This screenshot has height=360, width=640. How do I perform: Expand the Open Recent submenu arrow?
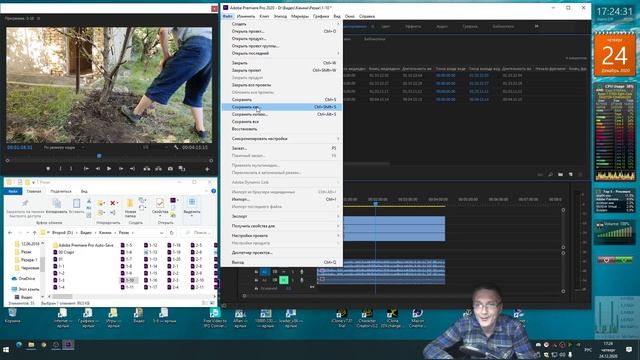coord(338,53)
